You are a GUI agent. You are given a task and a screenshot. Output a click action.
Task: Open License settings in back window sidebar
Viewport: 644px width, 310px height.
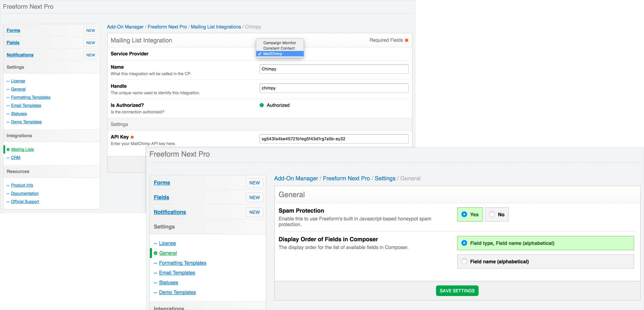(x=18, y=81)
